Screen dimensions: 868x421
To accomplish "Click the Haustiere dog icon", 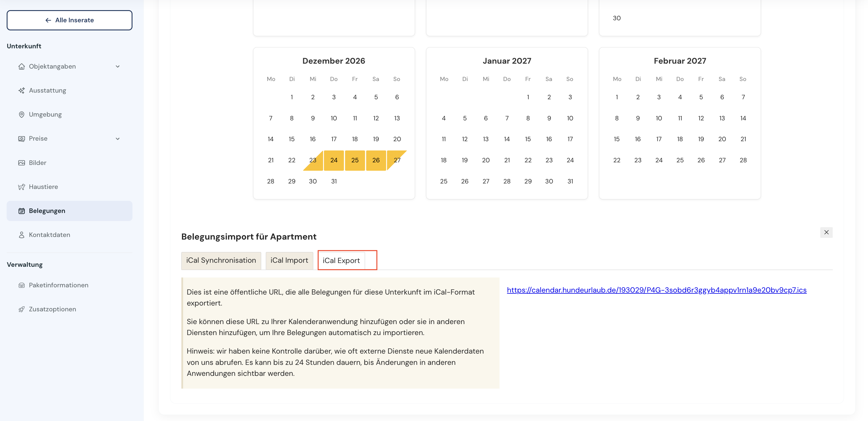I will [22, 187].
